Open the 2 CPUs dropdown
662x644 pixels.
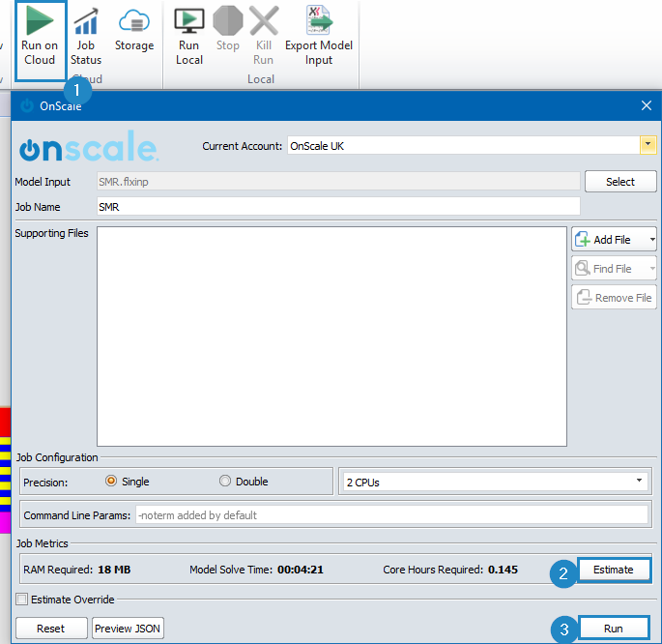[494, 482]
